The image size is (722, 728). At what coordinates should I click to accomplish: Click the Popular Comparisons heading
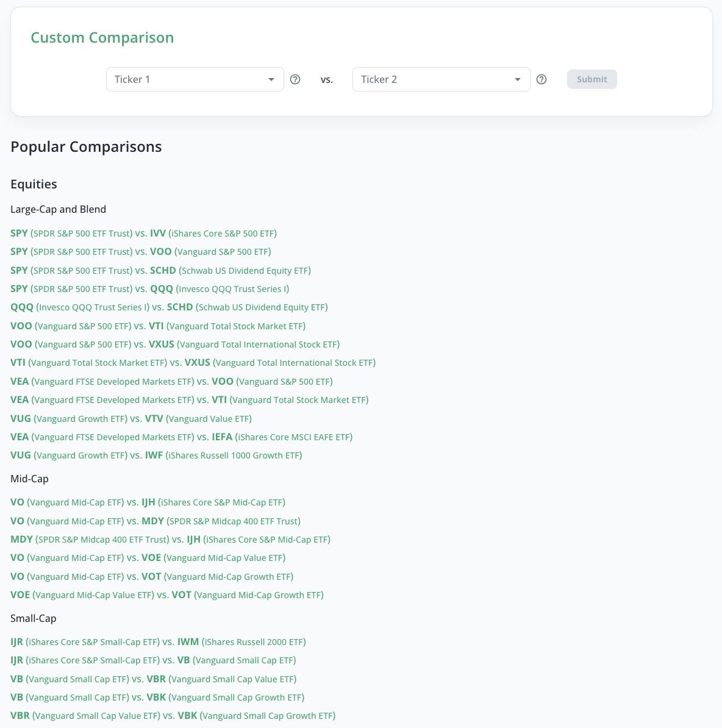[86, 147]
